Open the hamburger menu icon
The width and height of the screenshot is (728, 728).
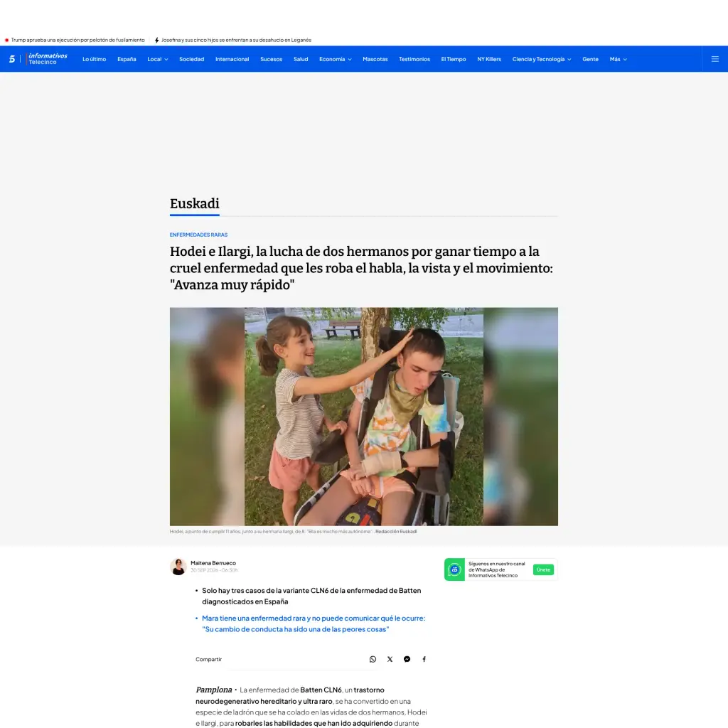point(715,59)
